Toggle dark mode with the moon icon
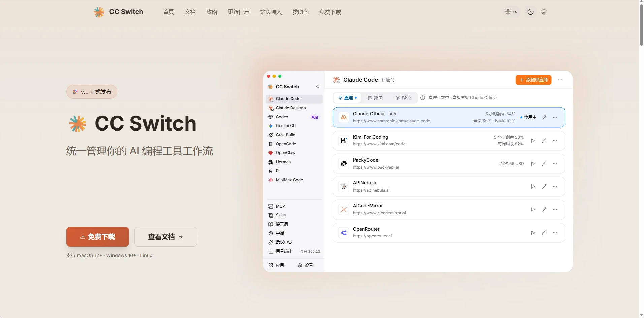 530,12
